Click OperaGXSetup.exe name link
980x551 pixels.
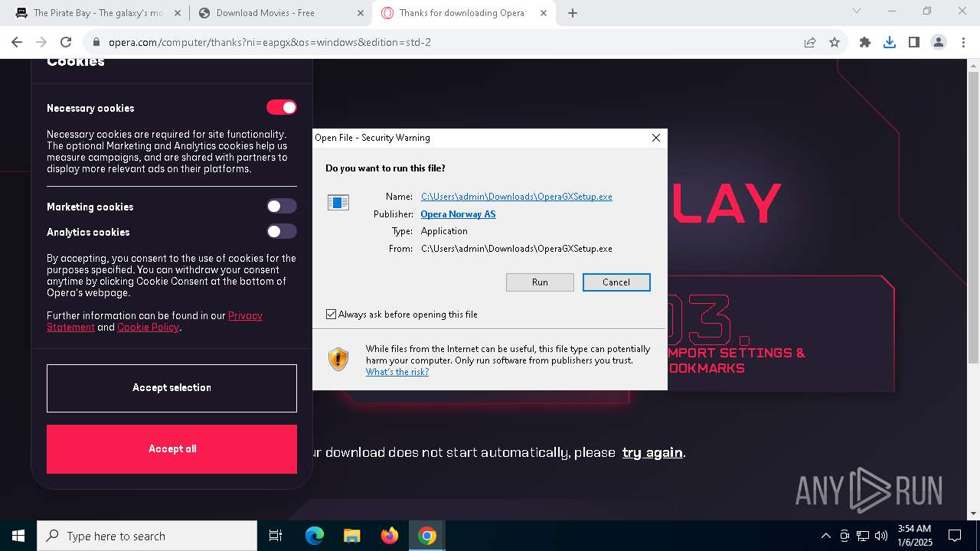[x=516, y=197]
